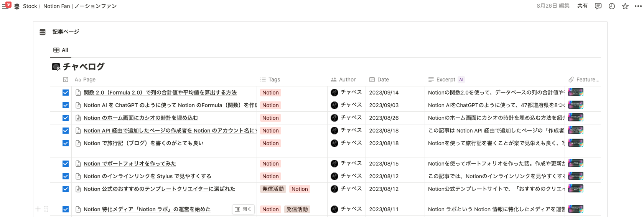Add a new row with the plus icon
This screenshot has height=217, width=644.
[x=38, y=209]
